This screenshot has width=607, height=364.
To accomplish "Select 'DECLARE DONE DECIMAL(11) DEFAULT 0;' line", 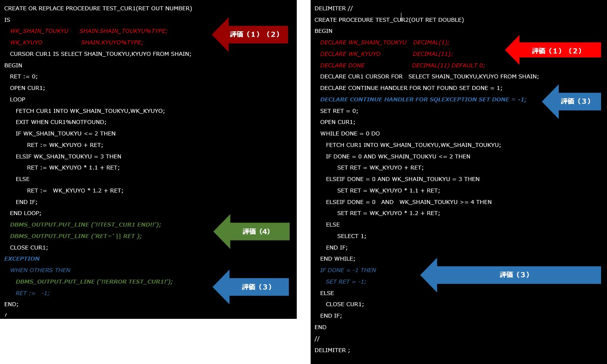I will 403,65.
